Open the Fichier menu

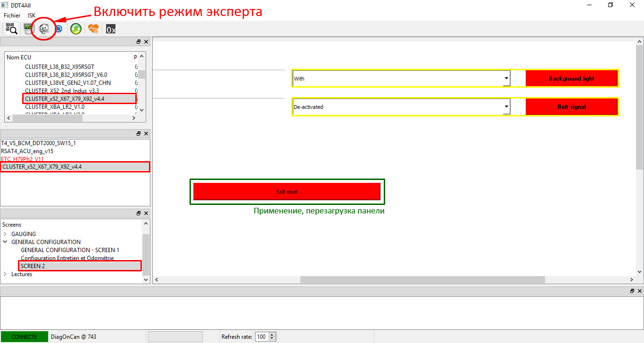12,15
